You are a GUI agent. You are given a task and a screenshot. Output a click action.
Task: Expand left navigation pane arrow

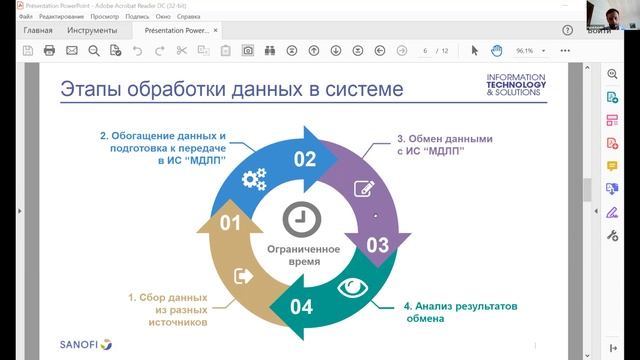[20, 211]
